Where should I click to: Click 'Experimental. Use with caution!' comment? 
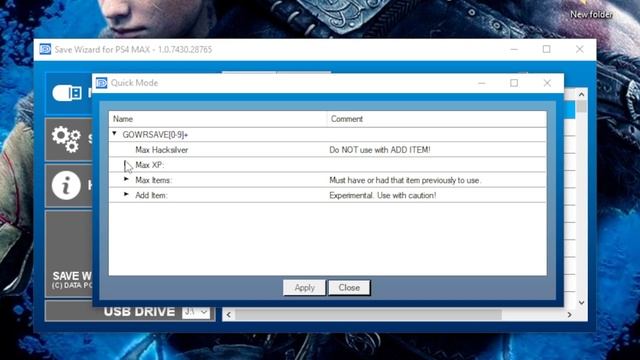point(382,195)
